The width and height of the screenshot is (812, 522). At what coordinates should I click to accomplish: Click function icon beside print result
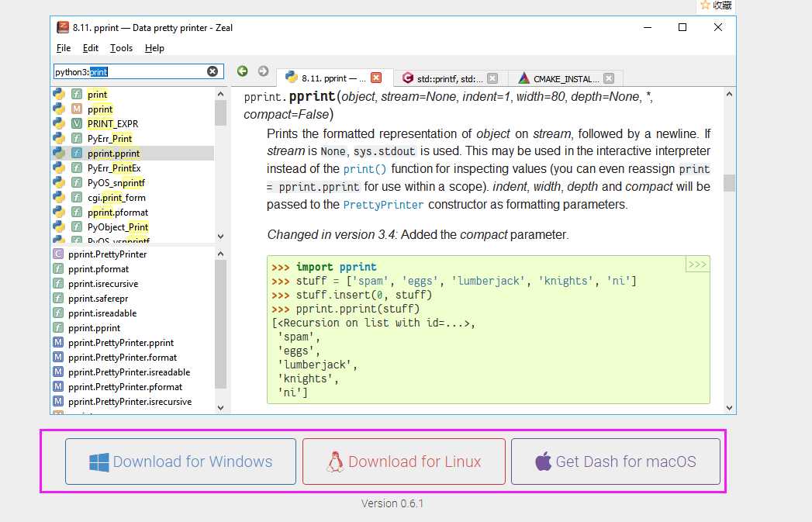point(77,95)
